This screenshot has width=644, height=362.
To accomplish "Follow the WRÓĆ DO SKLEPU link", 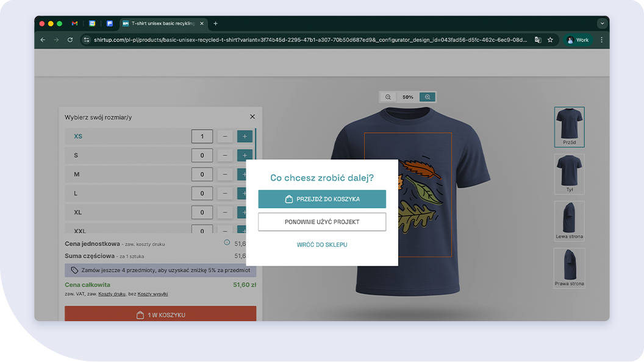I will coord(322,244).
